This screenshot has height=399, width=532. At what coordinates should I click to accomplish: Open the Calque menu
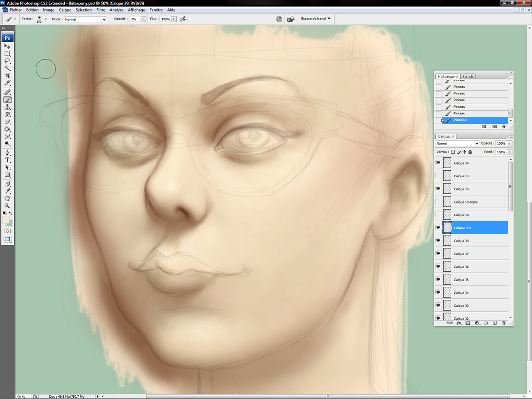pos(65,10)
